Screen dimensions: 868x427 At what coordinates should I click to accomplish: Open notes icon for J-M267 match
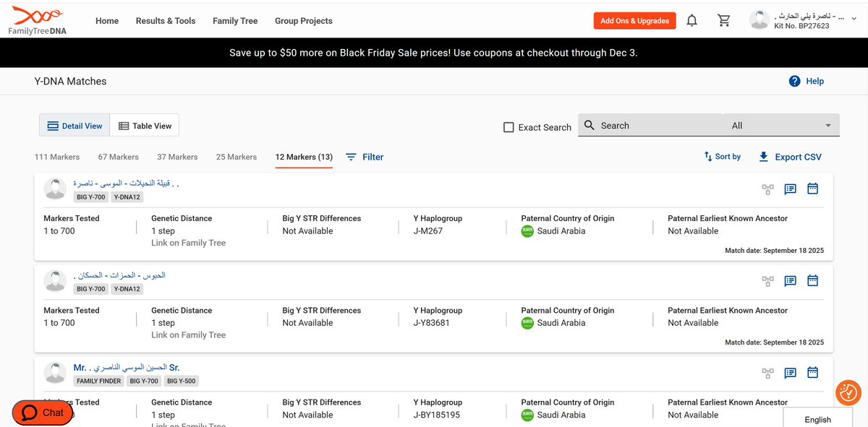point(790,189)
